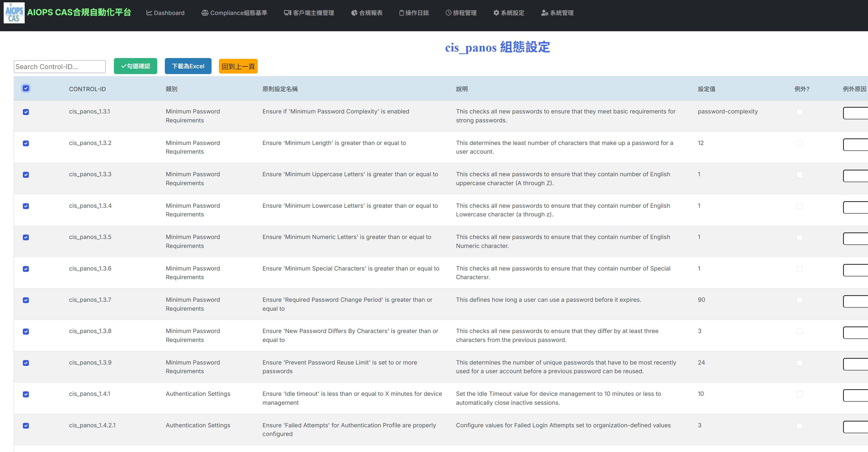Image resolution: width=868 pixels, height=452 pixels.
Task: Click the green 勾選確認 button
Action: [x=135, y=66]
